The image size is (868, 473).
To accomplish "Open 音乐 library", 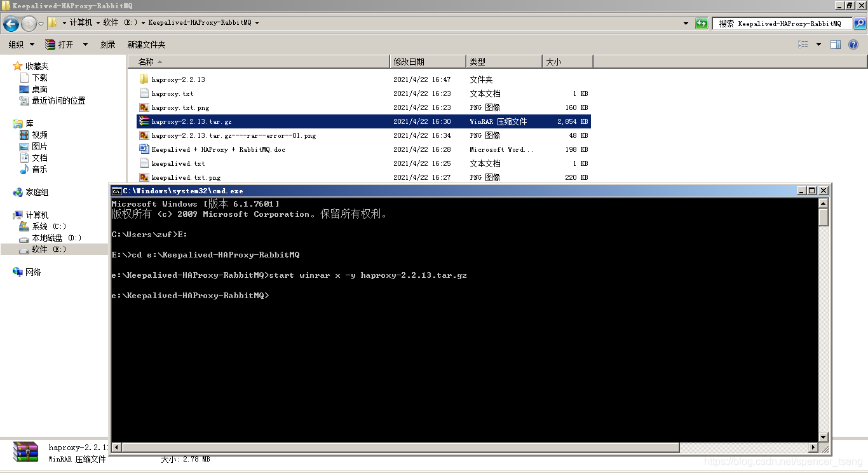I will 39,169.
